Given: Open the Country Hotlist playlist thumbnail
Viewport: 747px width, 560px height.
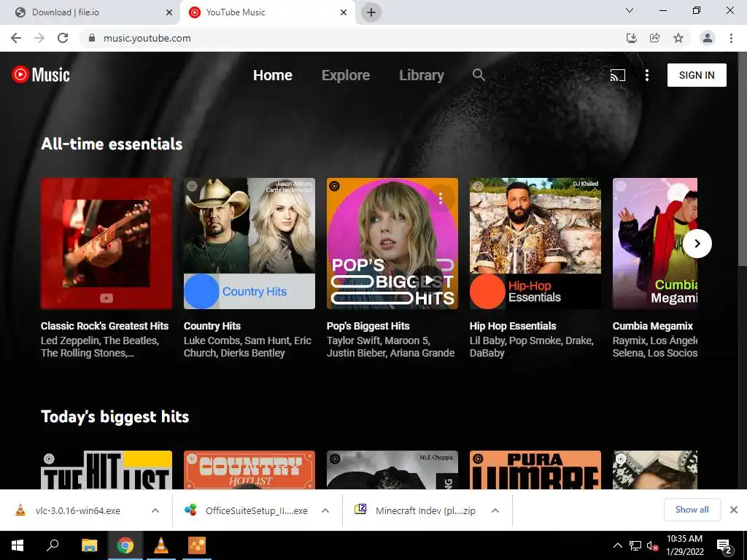Looking at the screenshot, I should point(249,470).
